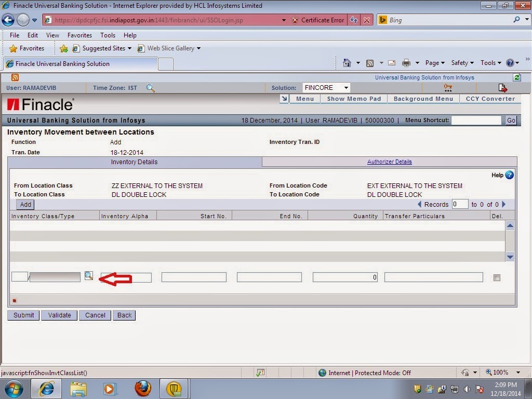Image resolution: width=532 pixels, height=399 pixels.
Task: Click the logout icon at top right
Action: (x=502, y=88)
